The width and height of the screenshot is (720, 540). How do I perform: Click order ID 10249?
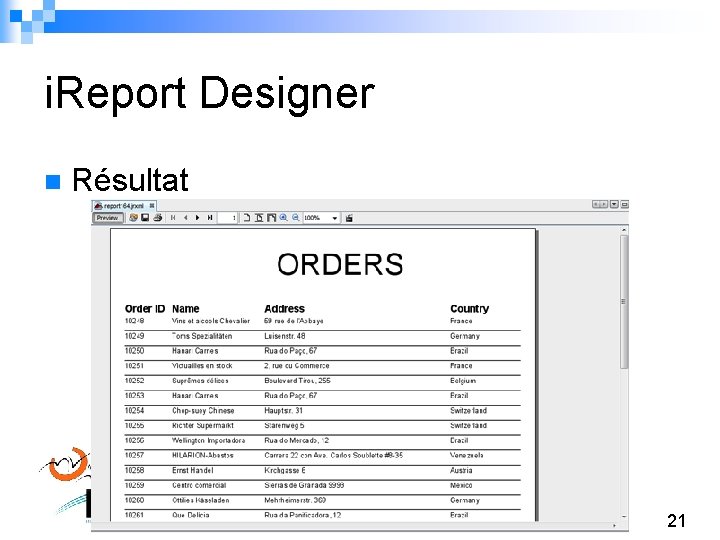click(x=134, y=336)
